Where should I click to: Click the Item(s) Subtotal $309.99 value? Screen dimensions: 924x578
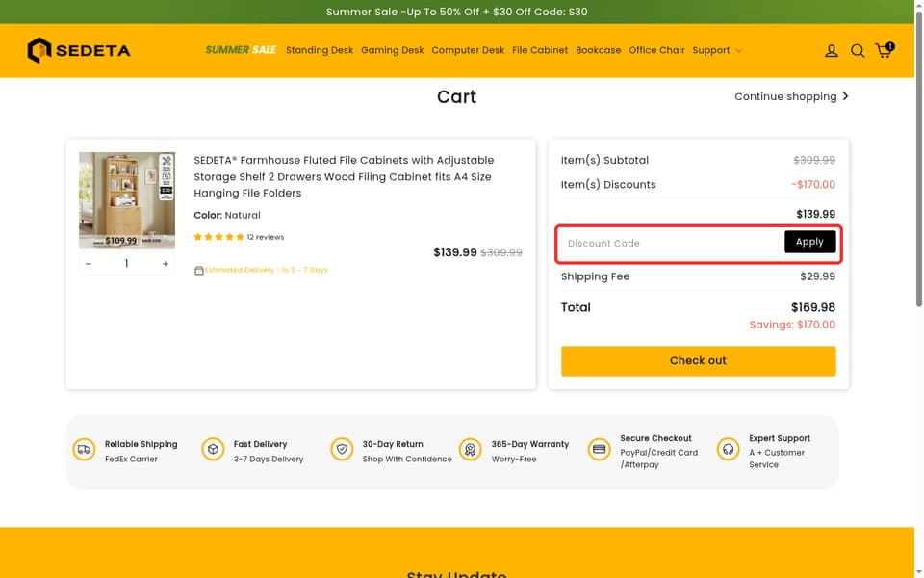(x=814, y=160)
